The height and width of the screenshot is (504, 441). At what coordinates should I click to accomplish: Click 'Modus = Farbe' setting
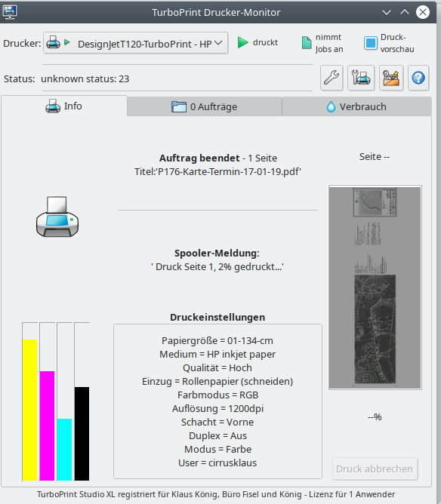point(217,449)
